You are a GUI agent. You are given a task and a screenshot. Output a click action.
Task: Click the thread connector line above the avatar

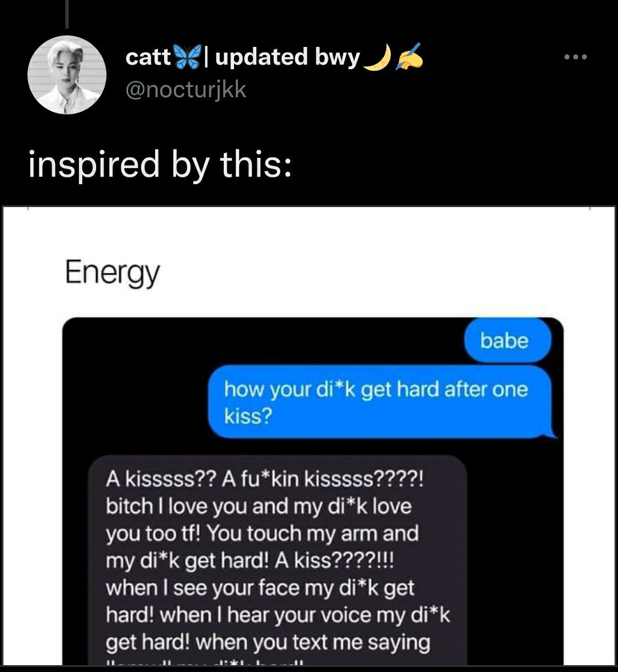point(67,14)
